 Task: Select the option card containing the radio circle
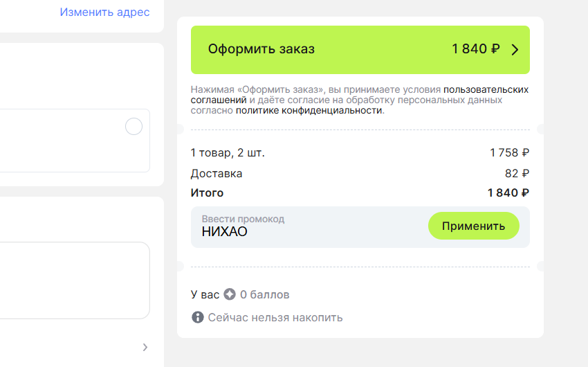tap(75, 141)
